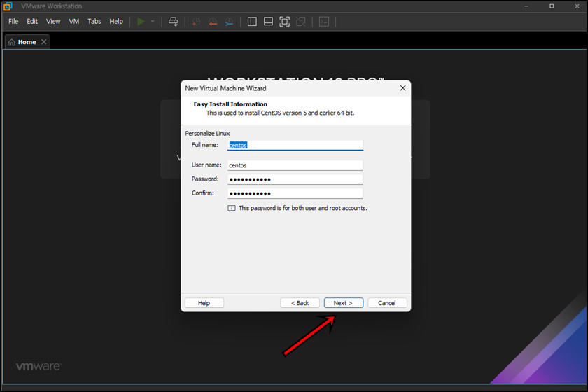Close the VMware Workstation window
Viewport: 588px width, 392px height.
click(577, 6)
